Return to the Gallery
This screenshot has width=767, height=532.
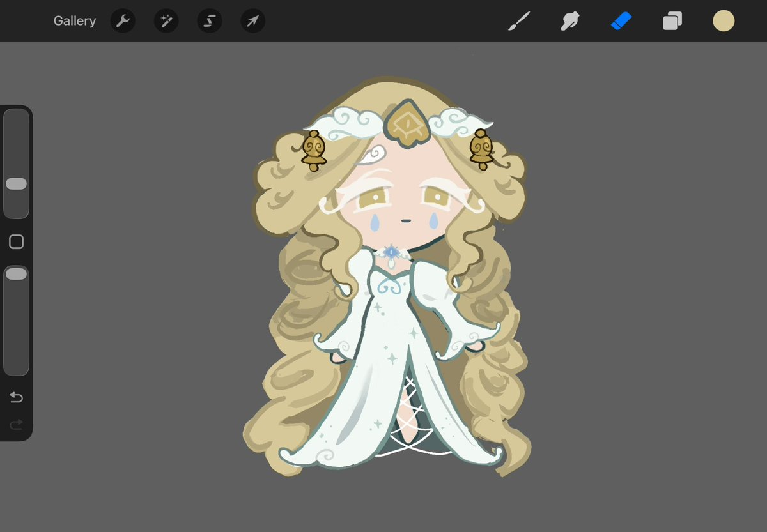74,21
